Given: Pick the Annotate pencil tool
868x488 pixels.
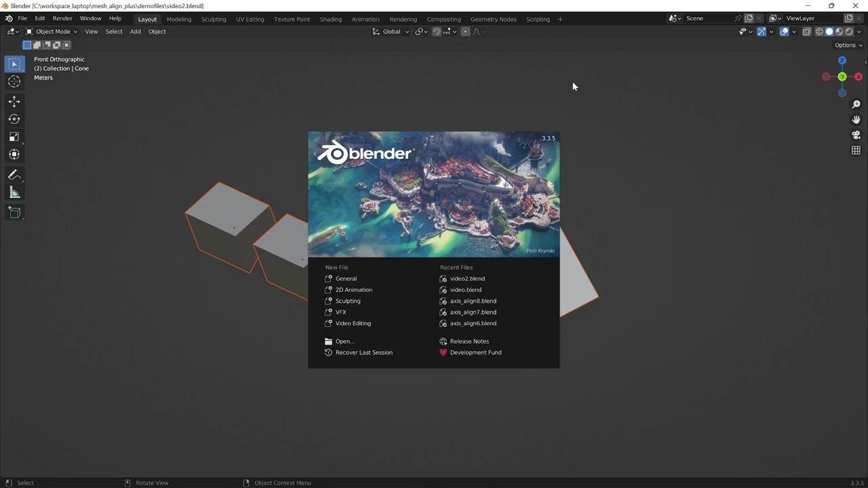Looking at the screenshot, I should [x=14, y=175].
